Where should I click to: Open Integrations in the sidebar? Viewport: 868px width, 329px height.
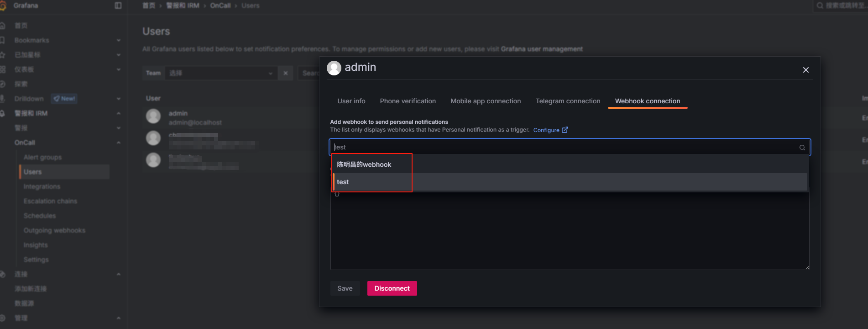(42, 186)
